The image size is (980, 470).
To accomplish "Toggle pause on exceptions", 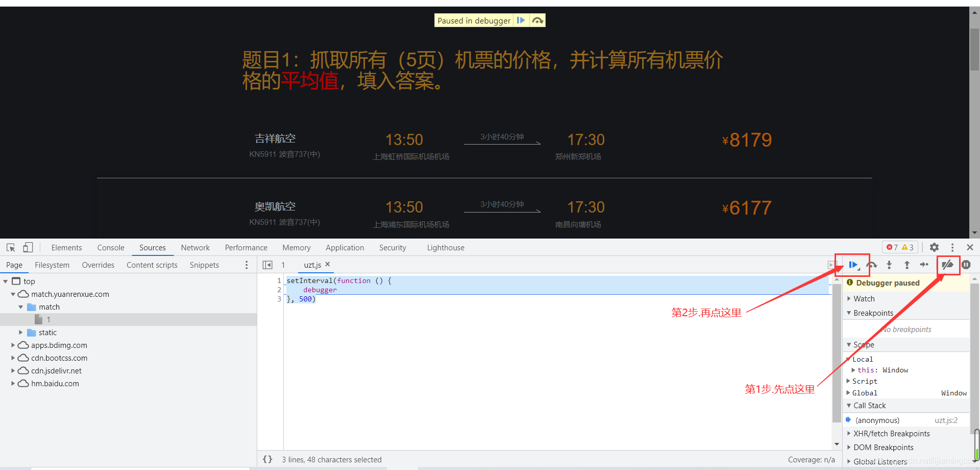I will pyautogui.click(x=966, y=265).
